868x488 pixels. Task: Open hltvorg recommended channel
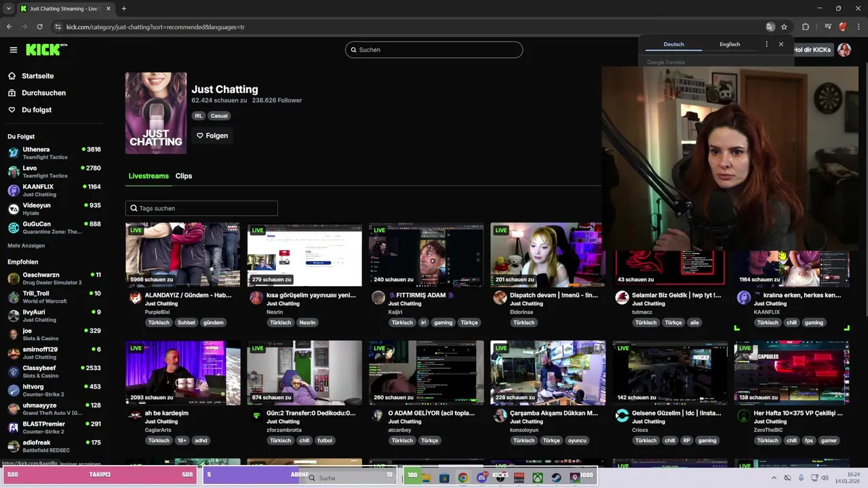click(x=54, y=390)
